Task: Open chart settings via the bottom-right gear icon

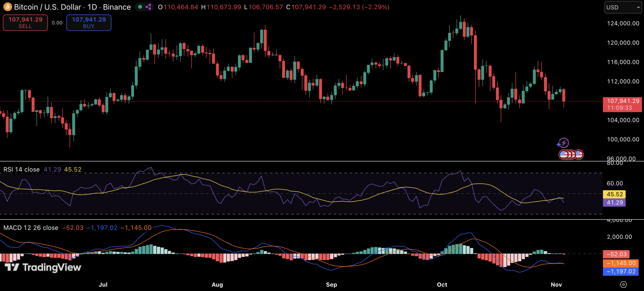Action: pyautogui.click(x=623, y=284)
